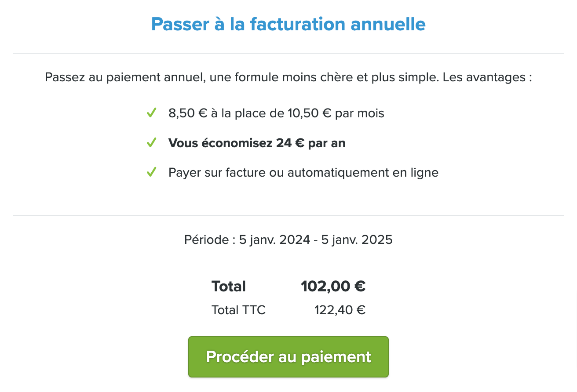577x392 pixels.
Task: Click the green checkmark beside 8,50 € line
Action: coord(151,113)
